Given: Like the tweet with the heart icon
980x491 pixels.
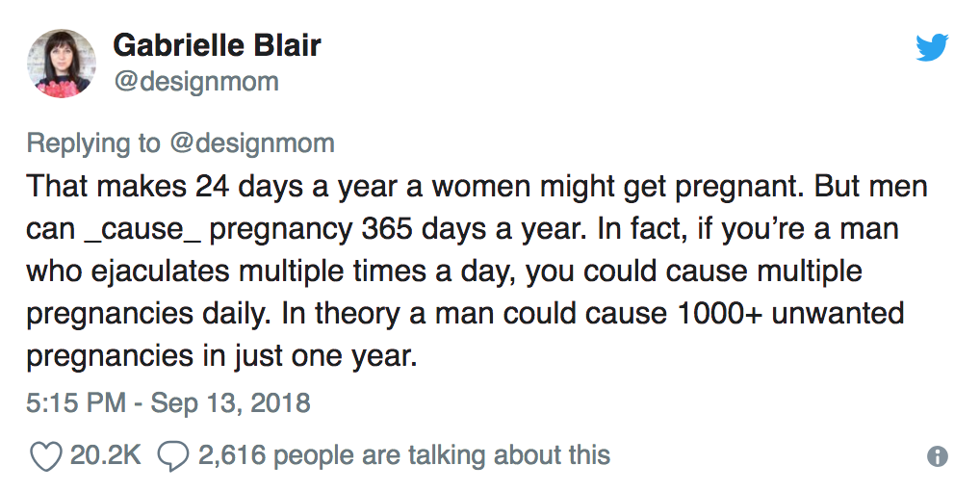Looking at the screenshot, I should [x=46, y=456].
